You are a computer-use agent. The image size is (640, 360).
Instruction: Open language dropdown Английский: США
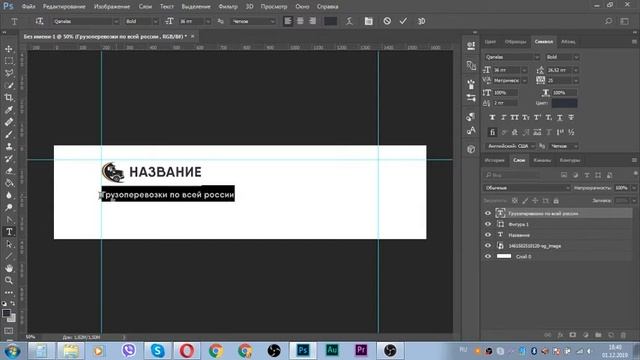pyautogui.click(x=511, y=146)
